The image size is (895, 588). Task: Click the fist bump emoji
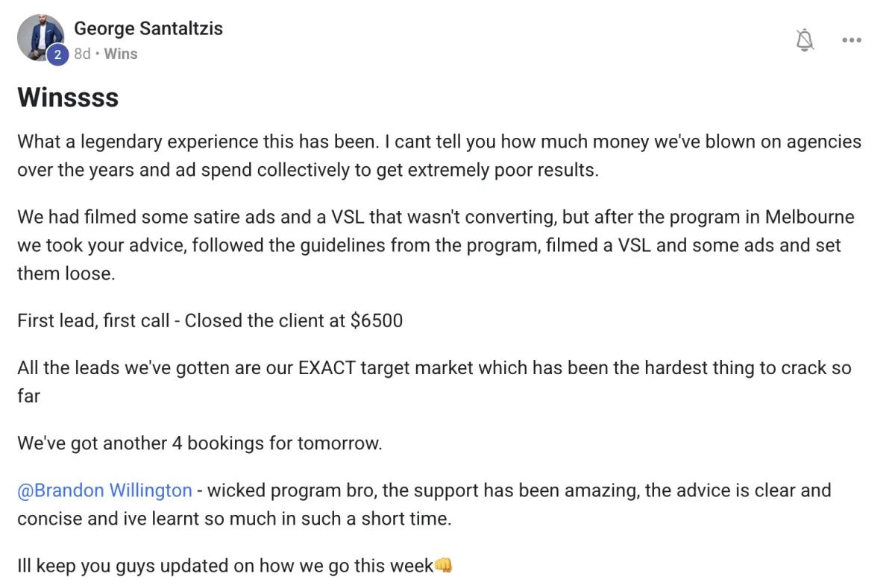click(443, 566)
